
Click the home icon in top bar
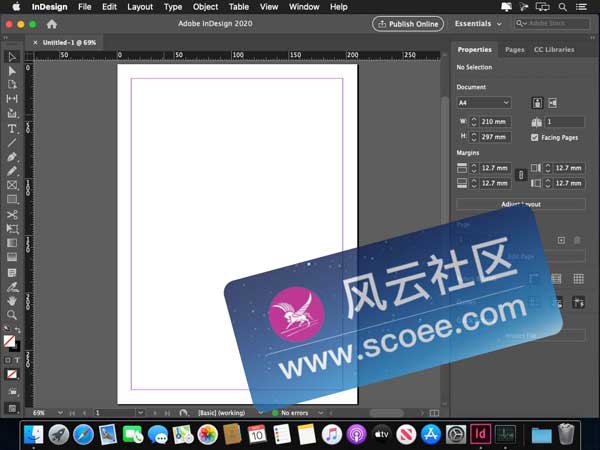tap(51, 23)
